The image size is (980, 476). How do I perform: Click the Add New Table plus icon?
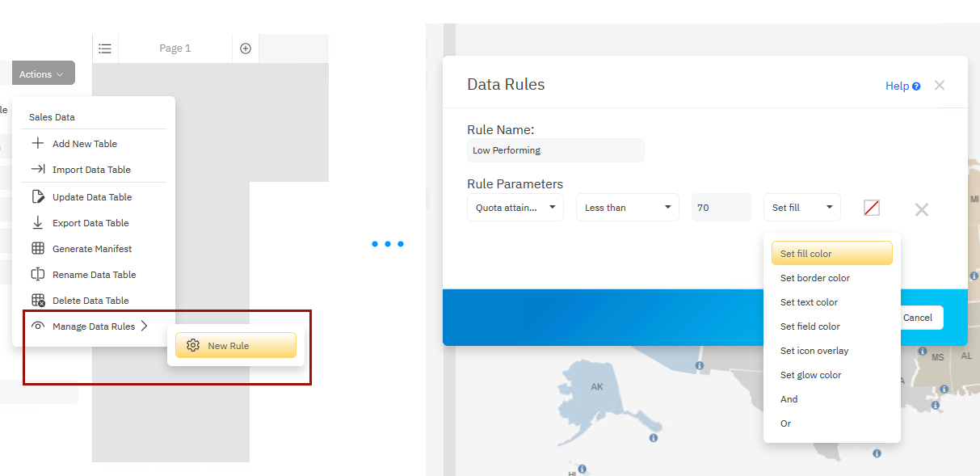[x=39, y=143]
